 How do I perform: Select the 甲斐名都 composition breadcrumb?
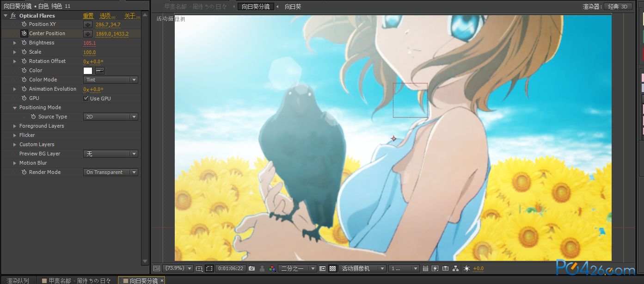pos(196,6)
